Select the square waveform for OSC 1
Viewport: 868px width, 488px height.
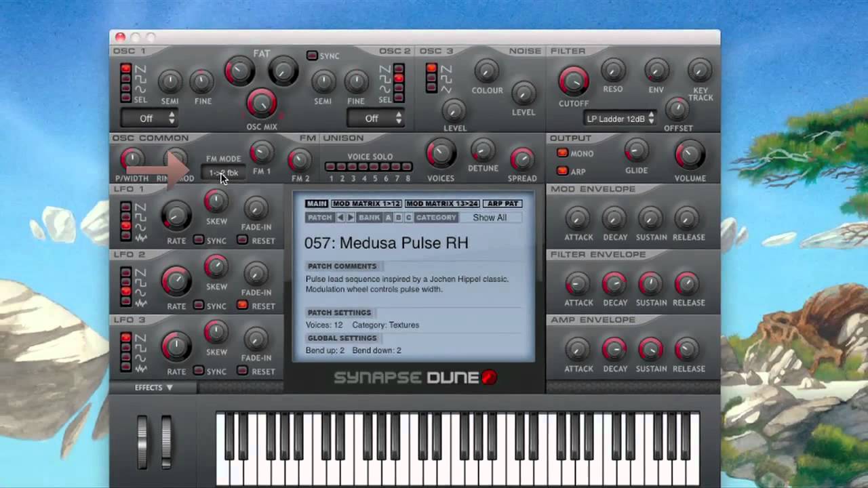pos(126,79)
